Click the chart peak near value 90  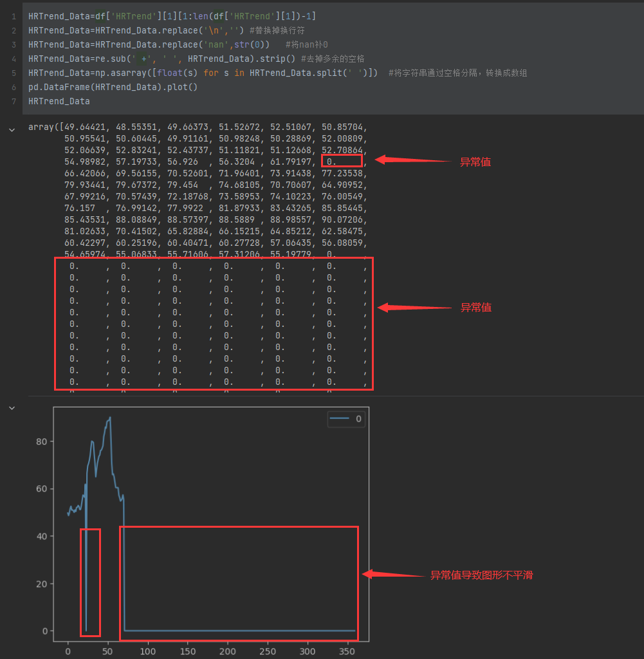(110, 418)
